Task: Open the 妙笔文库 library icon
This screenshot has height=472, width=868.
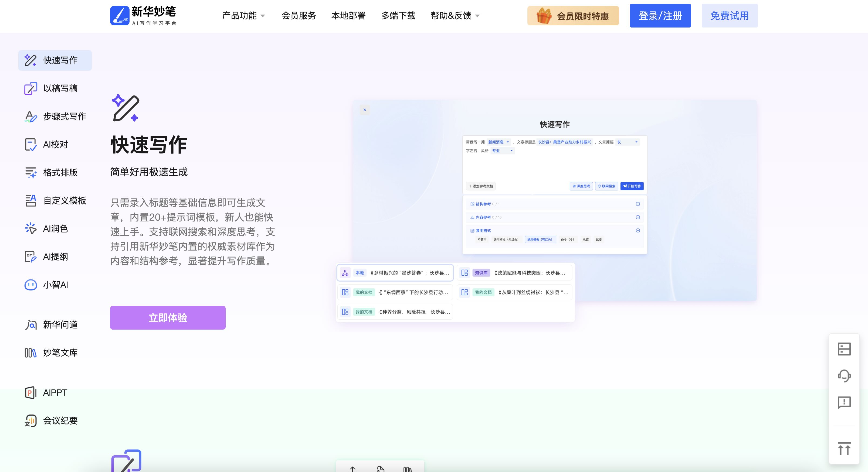Action: (x=31, y=353)
